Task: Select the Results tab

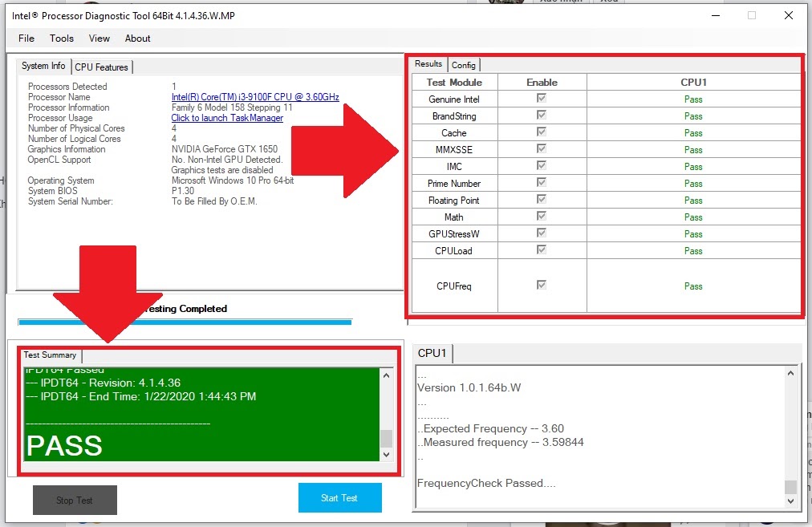Action: (428, 63)
